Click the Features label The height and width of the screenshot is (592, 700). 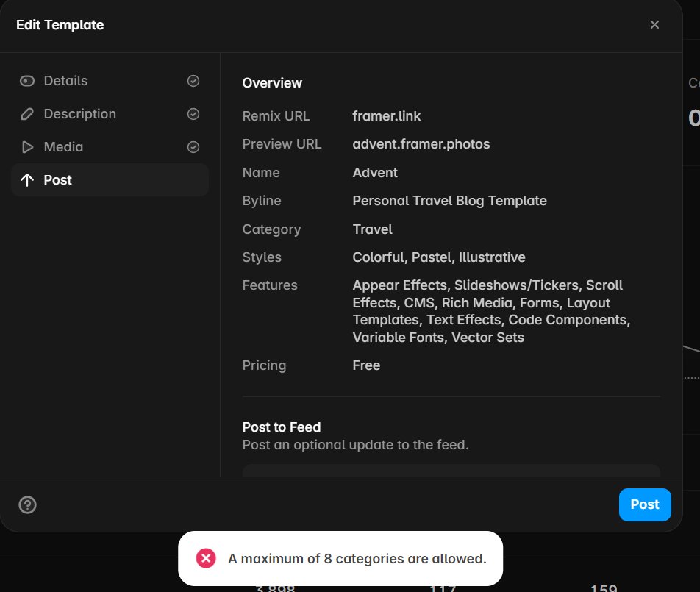(x=270, y=285)
